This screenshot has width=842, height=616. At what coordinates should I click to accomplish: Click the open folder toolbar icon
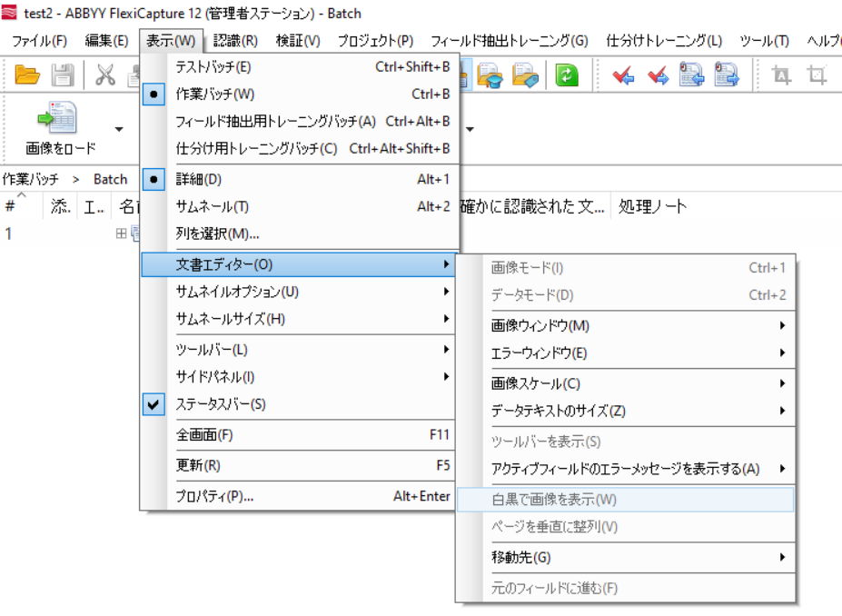pyautogui.click(x=27, y=75)
